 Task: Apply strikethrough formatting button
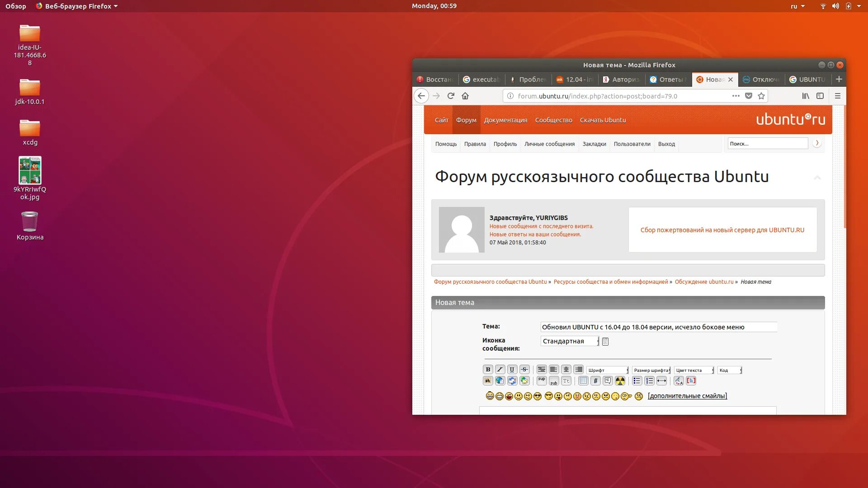[x=524, y=370]
